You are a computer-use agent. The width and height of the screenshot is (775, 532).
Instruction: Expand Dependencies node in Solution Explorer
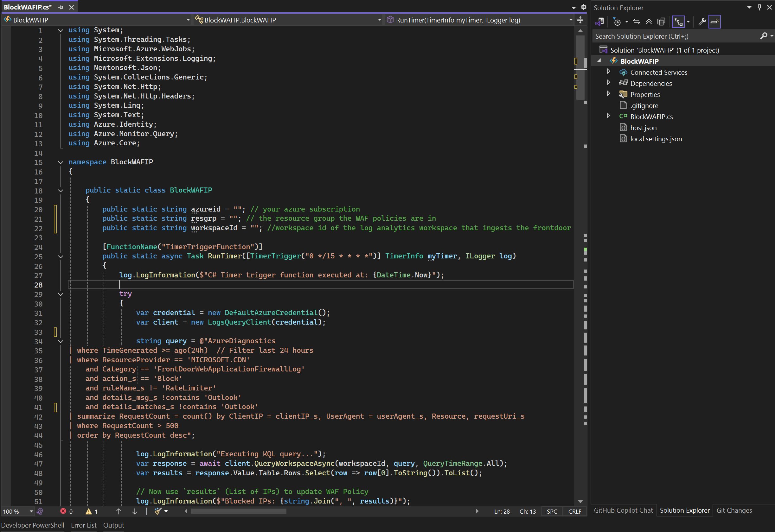(x=608, y=82)
